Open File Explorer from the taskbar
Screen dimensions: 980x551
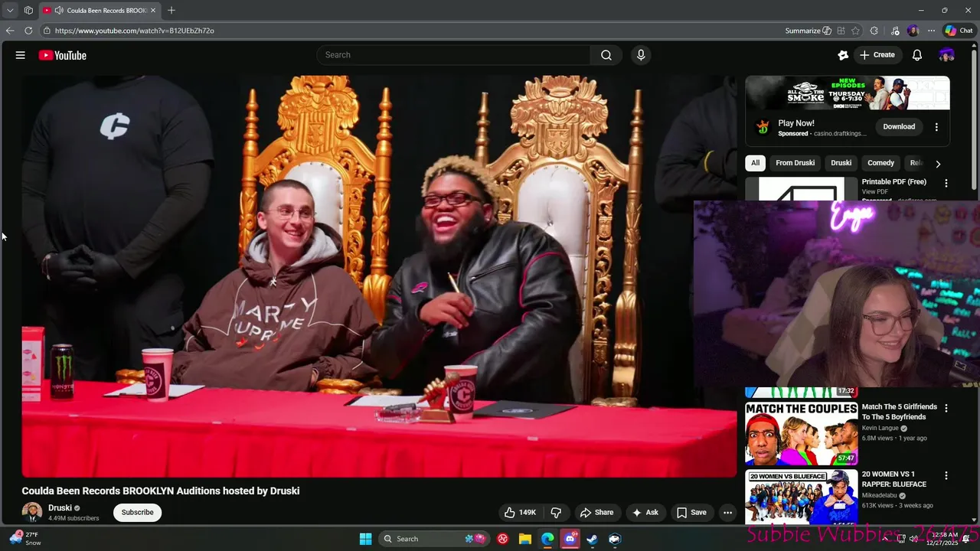click(x=525, y=539)
